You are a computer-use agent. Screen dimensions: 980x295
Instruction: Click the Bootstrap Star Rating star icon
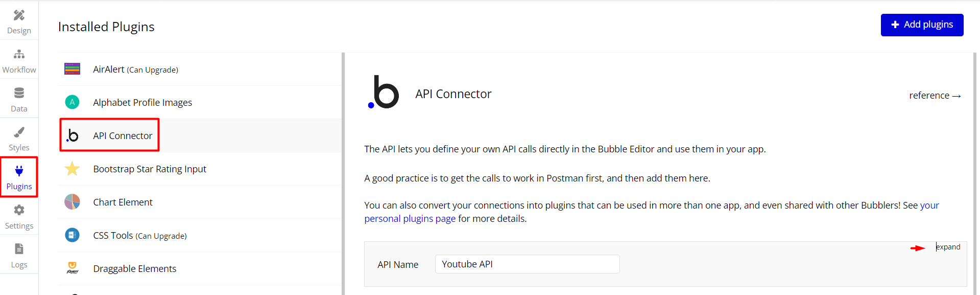tap(72, 169)
